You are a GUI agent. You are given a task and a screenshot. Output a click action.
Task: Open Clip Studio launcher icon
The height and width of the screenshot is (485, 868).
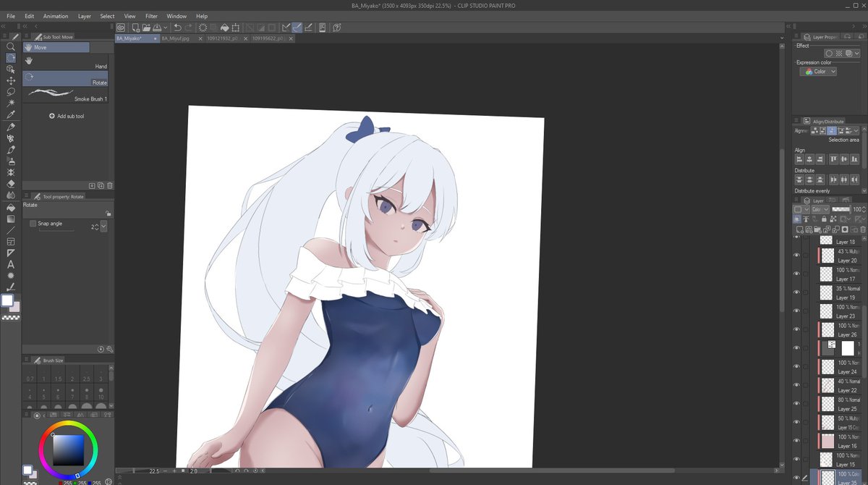tap(122, 28)
